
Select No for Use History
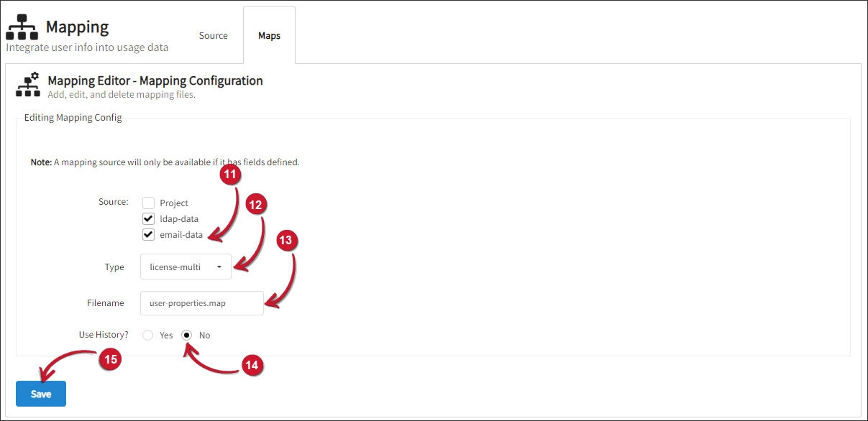click(188, 336)
